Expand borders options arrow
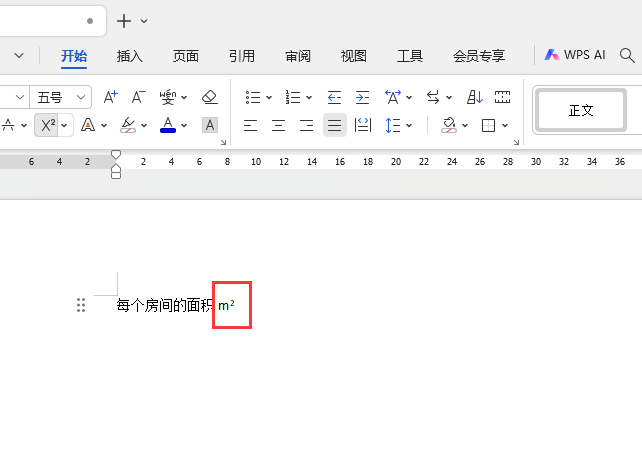This screenshot has height=453, width=642. (505, 125)
